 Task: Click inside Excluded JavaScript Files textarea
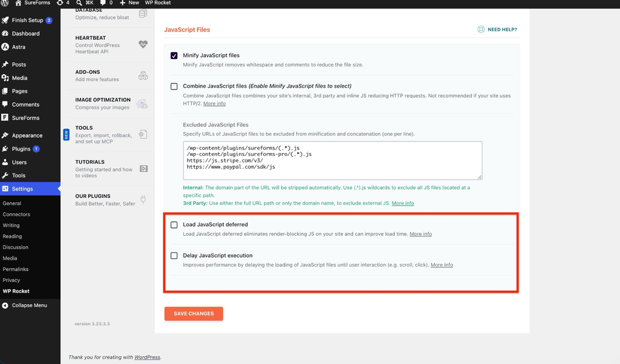tap(332, 160)
